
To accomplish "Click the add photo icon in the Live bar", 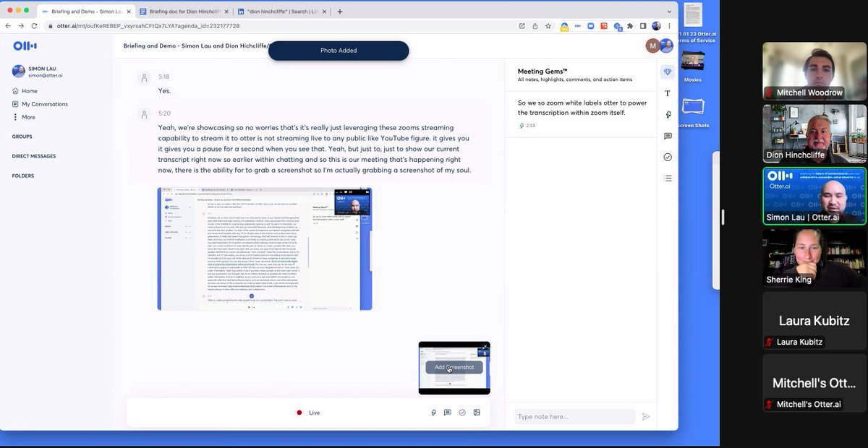I will (x=477, y=413).
